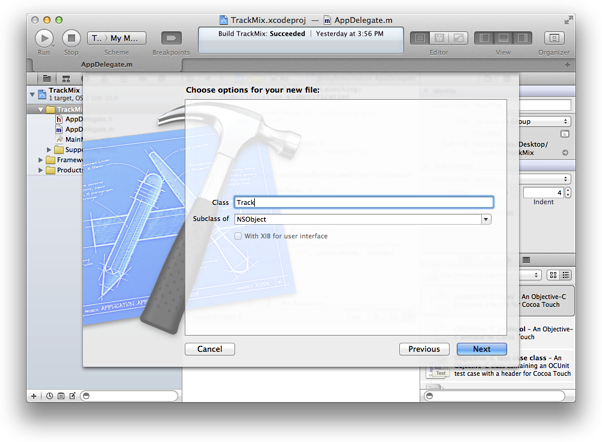602x442 pixels.
Task: Click the Build TrackMix Succeeded status display
Action: 301,40
